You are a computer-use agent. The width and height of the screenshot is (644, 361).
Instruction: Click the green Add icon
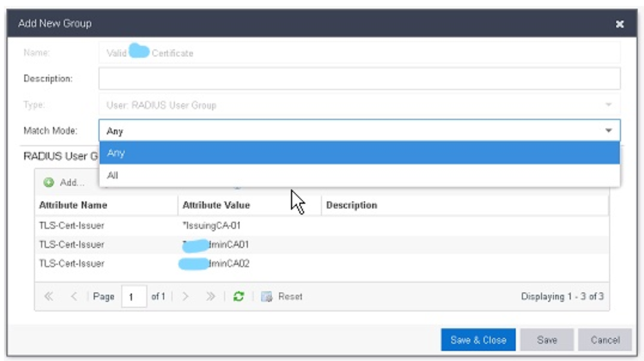click(49, 182)
